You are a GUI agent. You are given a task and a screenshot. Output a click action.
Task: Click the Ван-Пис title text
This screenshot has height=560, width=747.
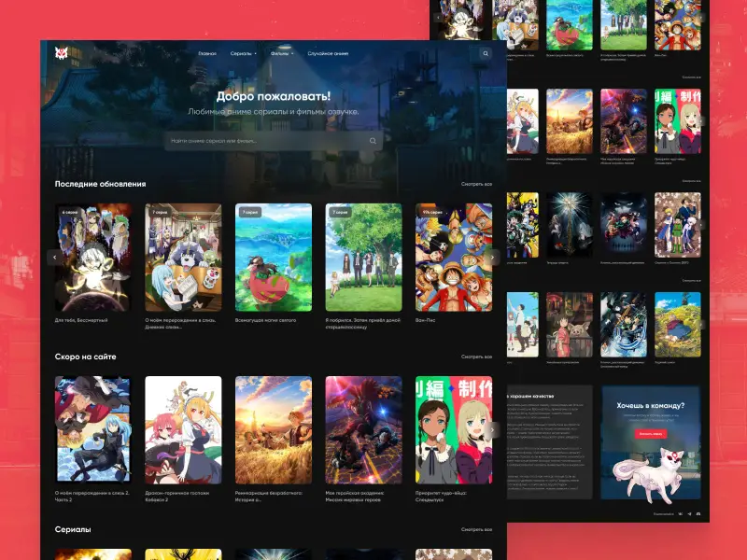(425, 320)
